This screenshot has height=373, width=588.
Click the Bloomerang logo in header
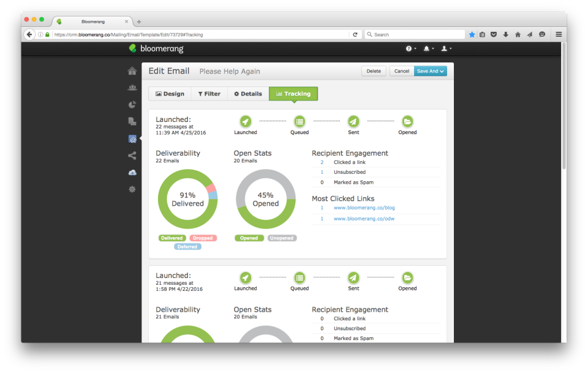coord(156,48)
